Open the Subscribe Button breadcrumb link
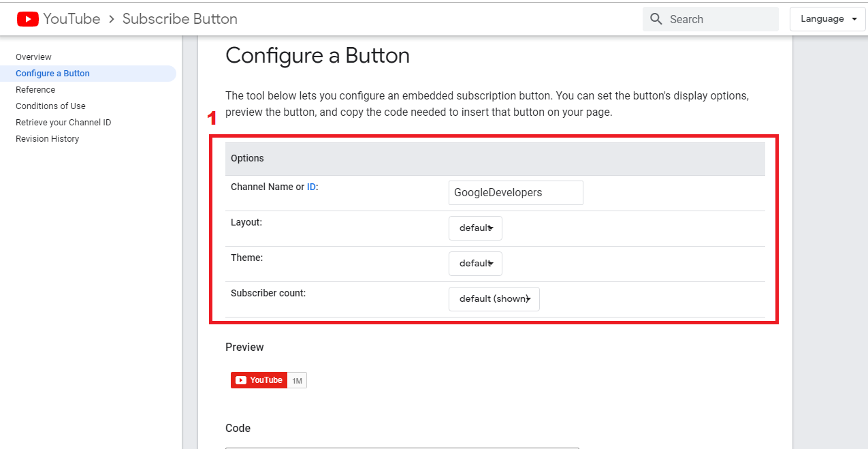This screenshot has width=868, height=449. coord(180,19)
